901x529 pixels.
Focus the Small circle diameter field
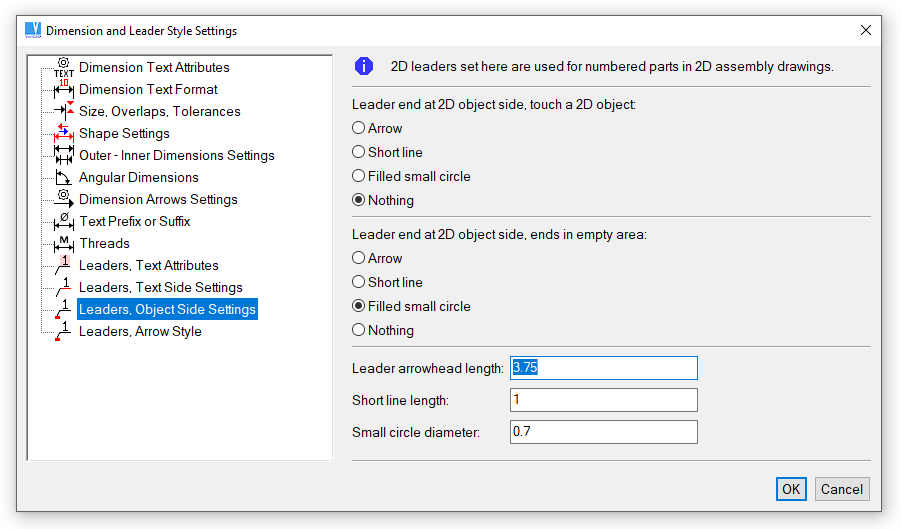[x=603, y=432]
